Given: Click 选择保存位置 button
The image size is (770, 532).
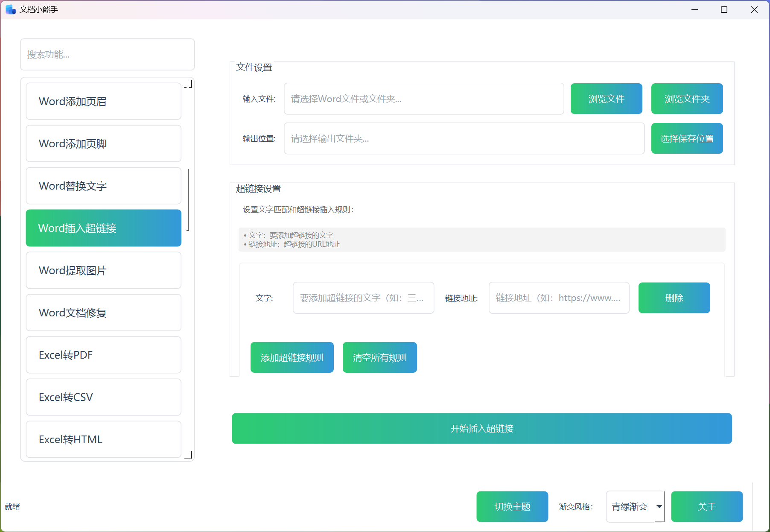Looking at the screenshot, I should click(687, 138).
